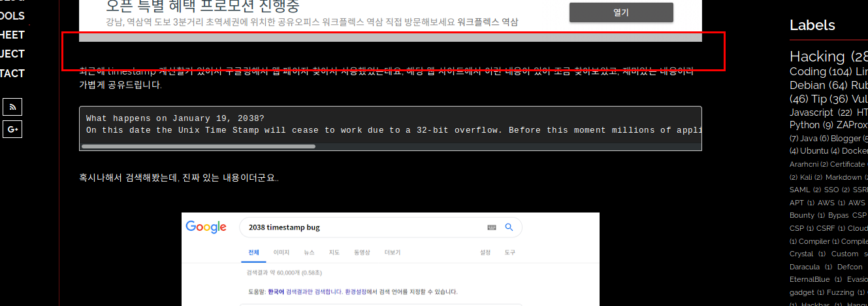Open the gadget (1) label
This screenshot has width=868, height=306.
click(807, 292)
